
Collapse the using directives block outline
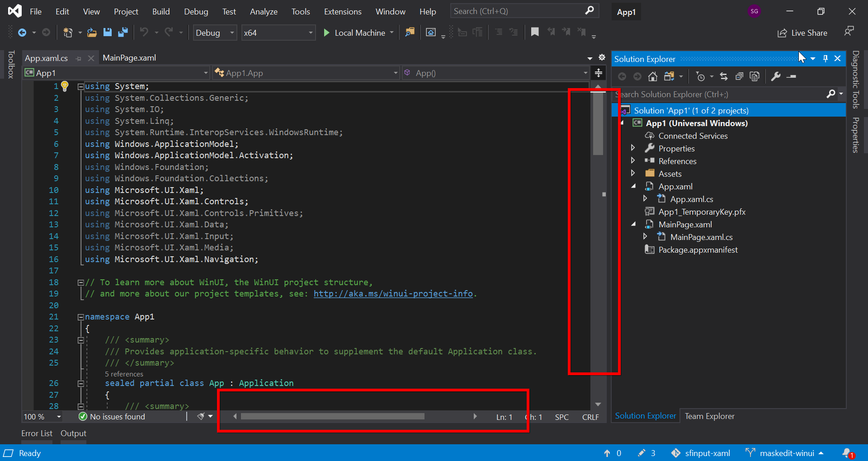pyautogui.click(x=80, y=86)
